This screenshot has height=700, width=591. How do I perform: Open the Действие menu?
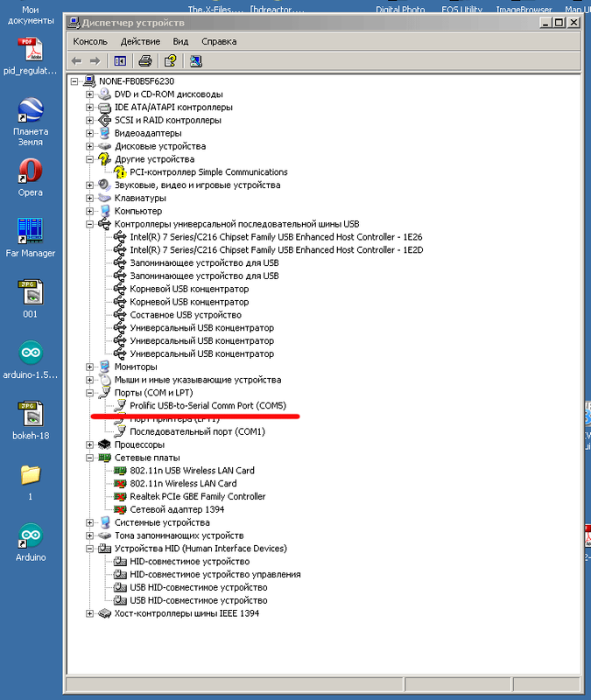140,41
